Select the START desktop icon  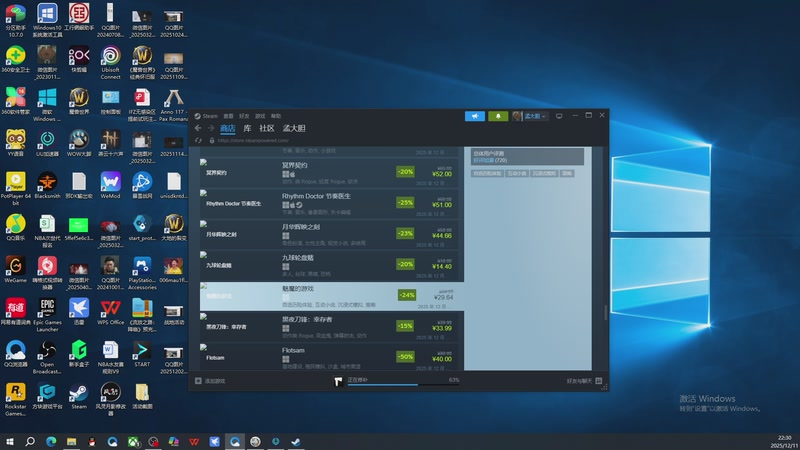pos(142,354)
